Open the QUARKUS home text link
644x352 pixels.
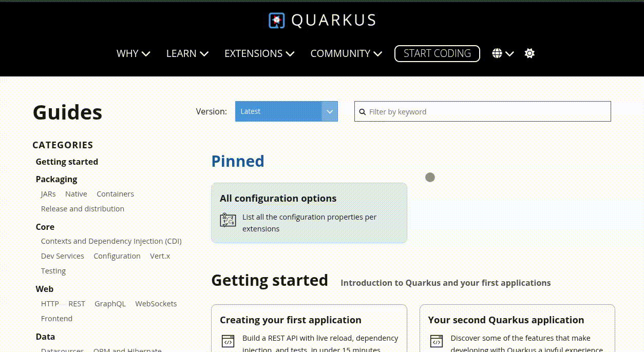point(334,21)
